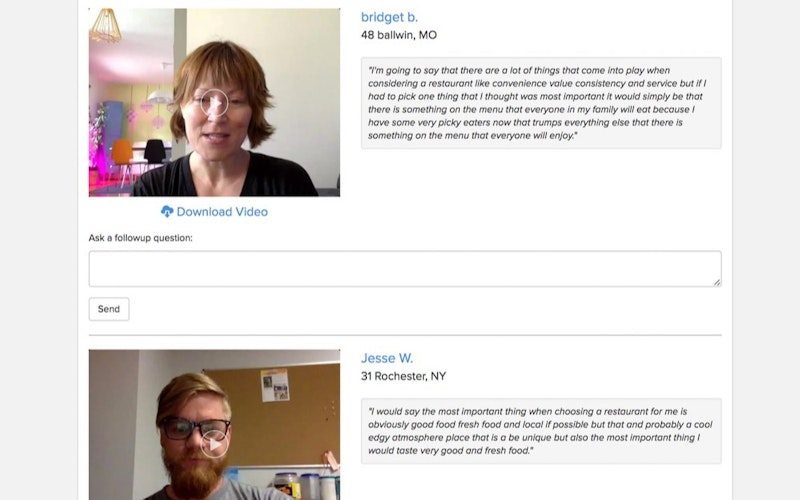Screen dimensions: 800x500
Task: Select Jesse W.'s transcript quote box
Action: pyautogui.click(x=541, y=431)
